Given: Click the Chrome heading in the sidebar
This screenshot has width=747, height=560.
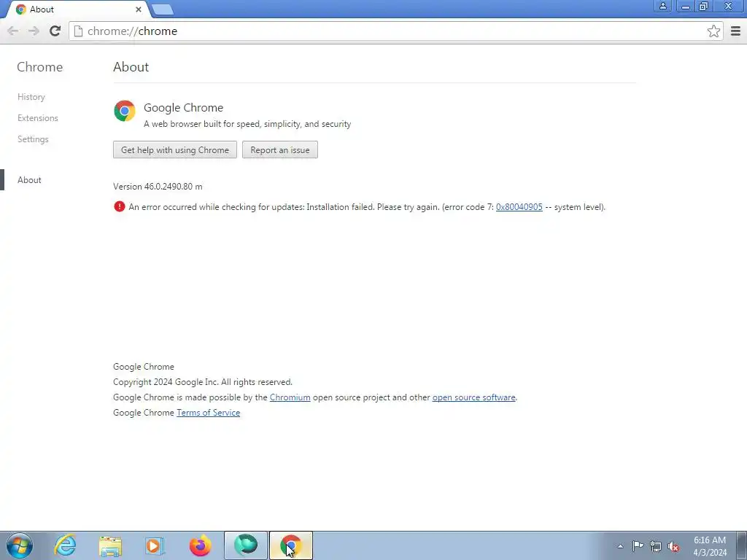Looking at the screenshot, I should (39, 67).
